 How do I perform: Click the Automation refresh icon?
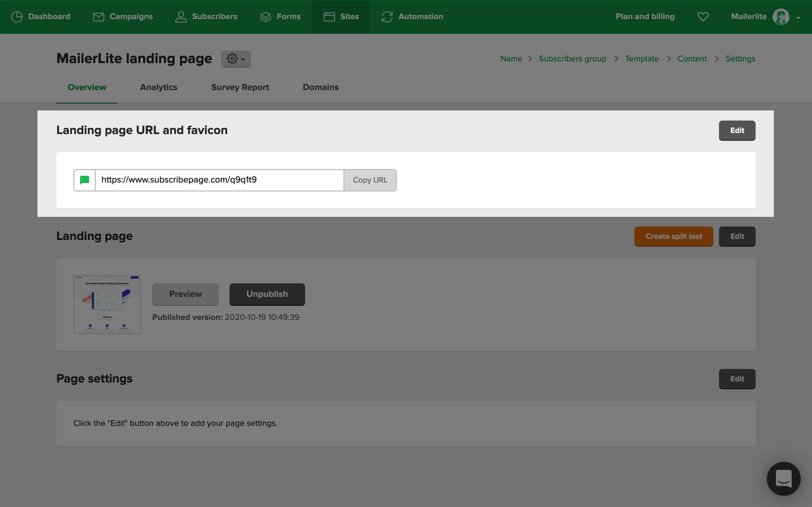(387, 17)
